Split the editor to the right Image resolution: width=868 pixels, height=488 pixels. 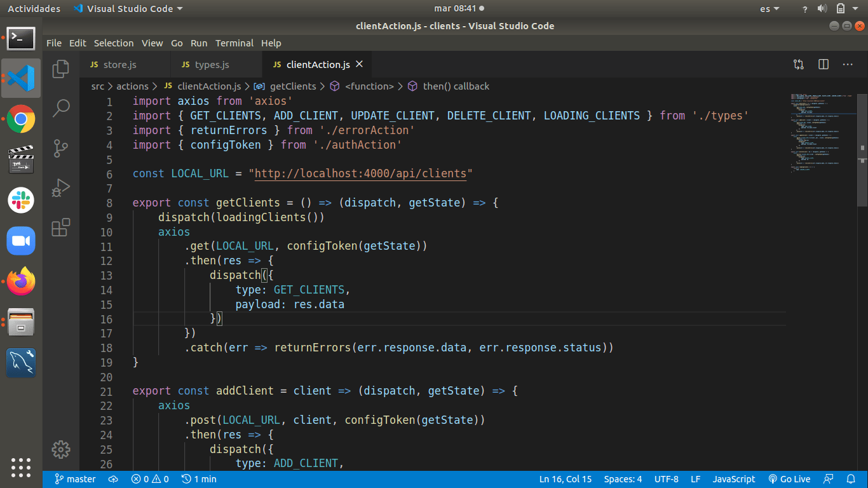coord(824,65)
